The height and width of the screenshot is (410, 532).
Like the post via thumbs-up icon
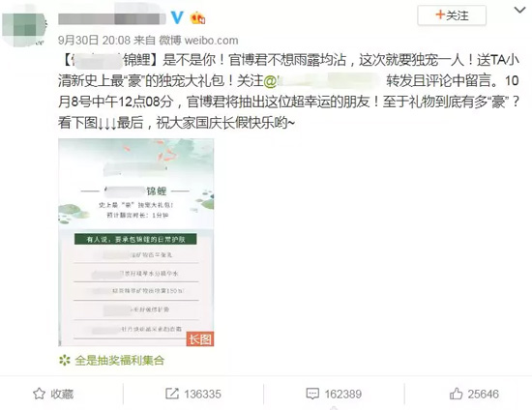(456, 394)
